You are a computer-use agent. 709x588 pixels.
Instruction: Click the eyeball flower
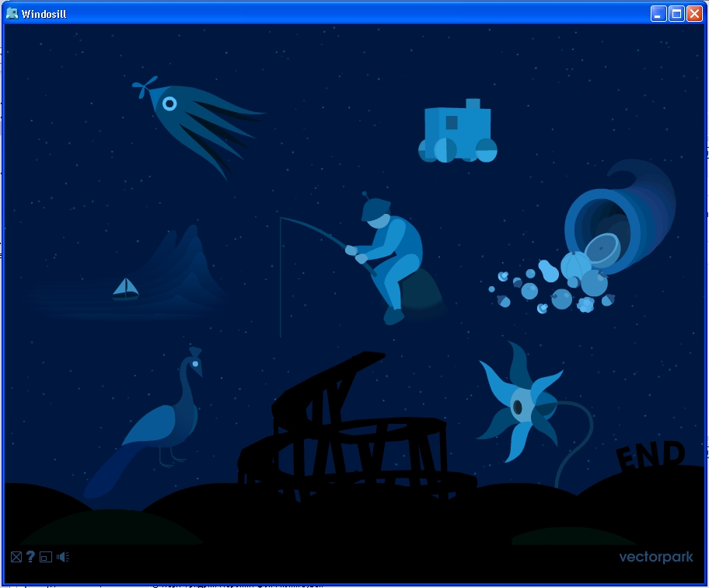pos(522,404)
